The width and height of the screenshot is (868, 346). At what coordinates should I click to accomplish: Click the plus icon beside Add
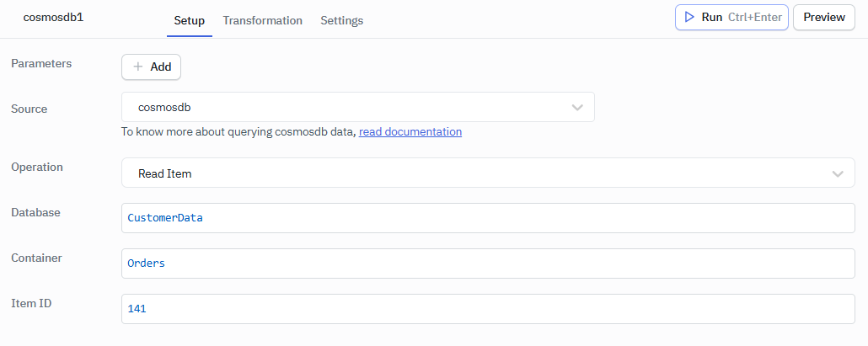tap(138, 67)
